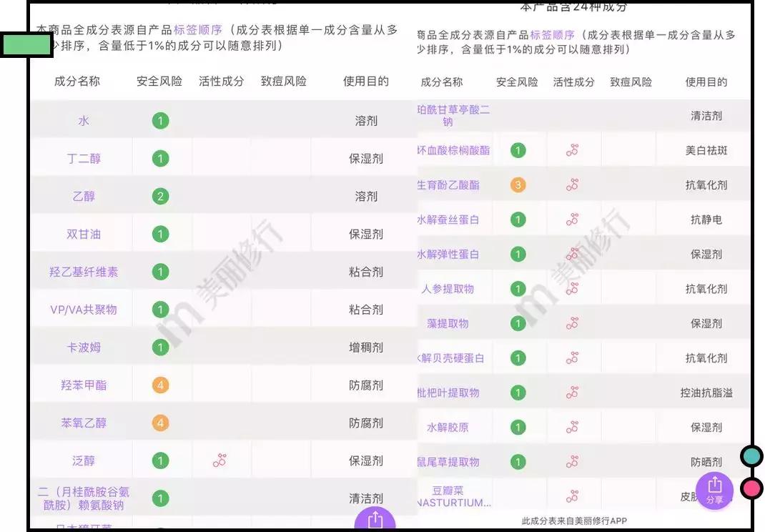The image size is (765, 532).
Task: Toggle the molecule marker next to 人参提取物
Action: coord(573,289)
